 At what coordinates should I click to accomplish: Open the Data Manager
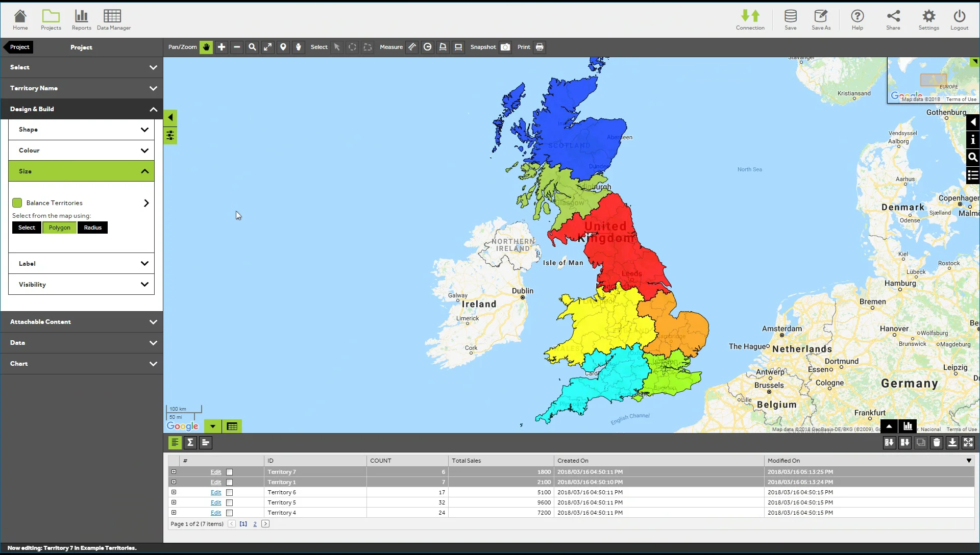113,19
